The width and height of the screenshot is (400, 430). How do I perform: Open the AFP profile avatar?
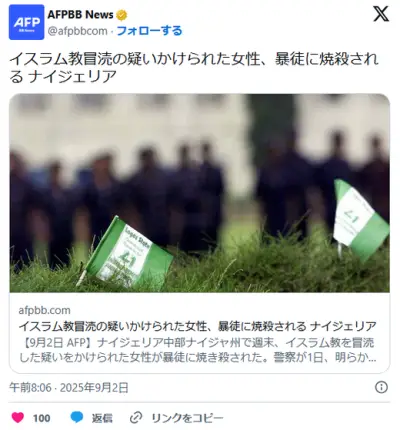pos(26,22)
